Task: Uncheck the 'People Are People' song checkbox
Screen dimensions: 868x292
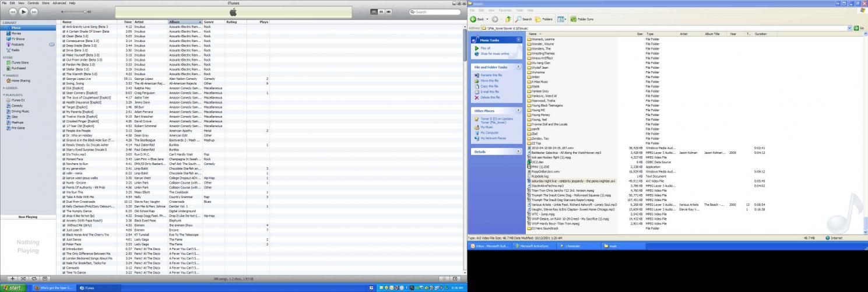Action: (64, 131)
